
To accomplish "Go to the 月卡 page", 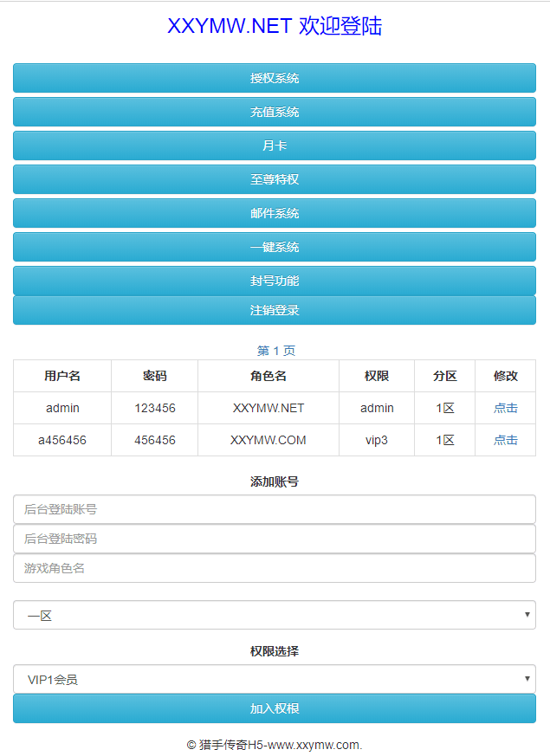I will click(x=275, y=145).
